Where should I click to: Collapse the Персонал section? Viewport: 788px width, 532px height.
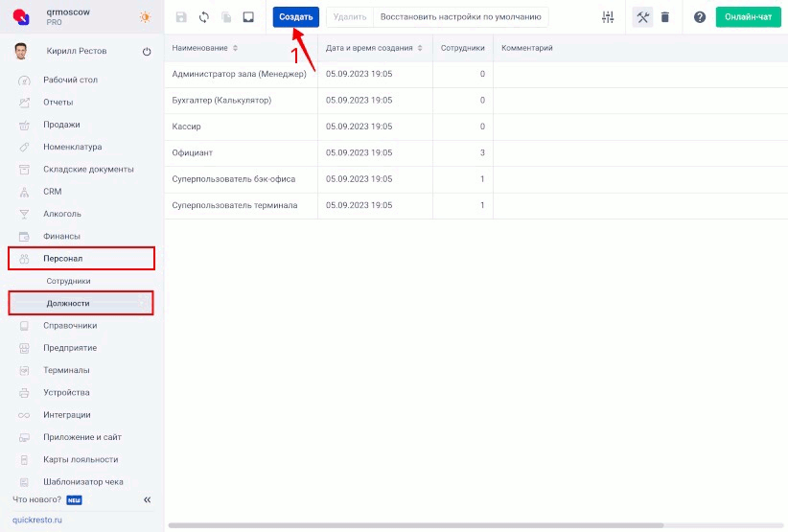point(81,258)
